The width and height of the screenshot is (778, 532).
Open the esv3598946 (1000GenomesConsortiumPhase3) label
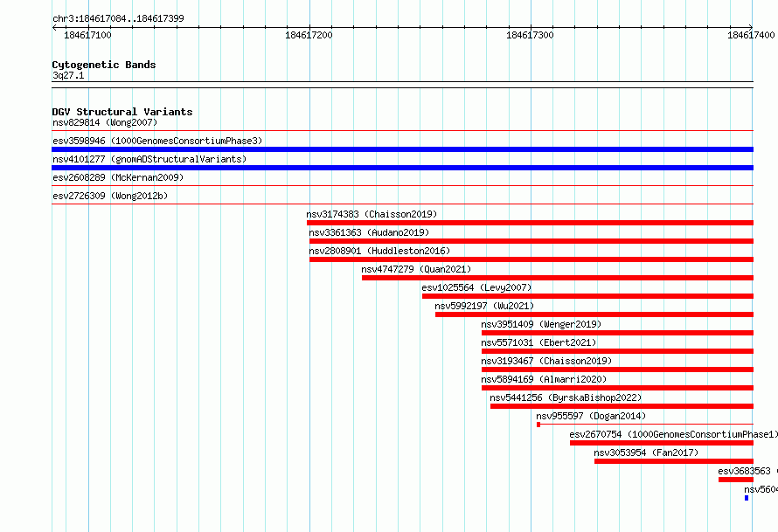[157, 141]
